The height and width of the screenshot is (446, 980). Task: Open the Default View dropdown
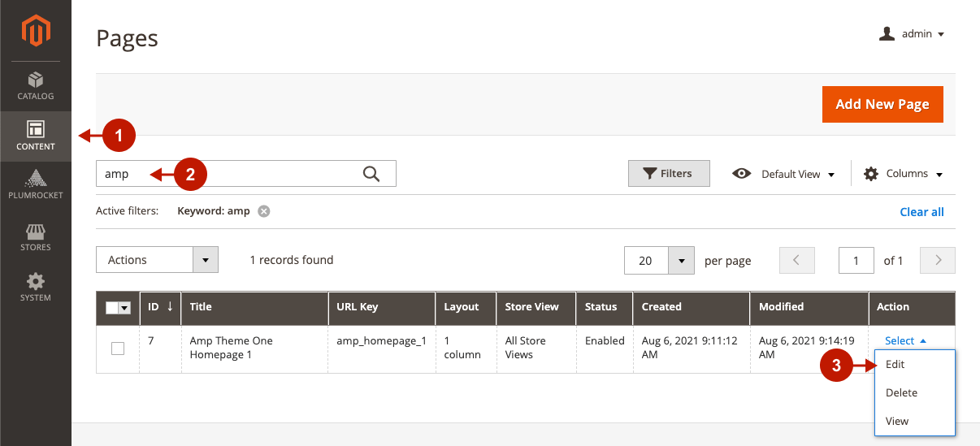point(784,174)
